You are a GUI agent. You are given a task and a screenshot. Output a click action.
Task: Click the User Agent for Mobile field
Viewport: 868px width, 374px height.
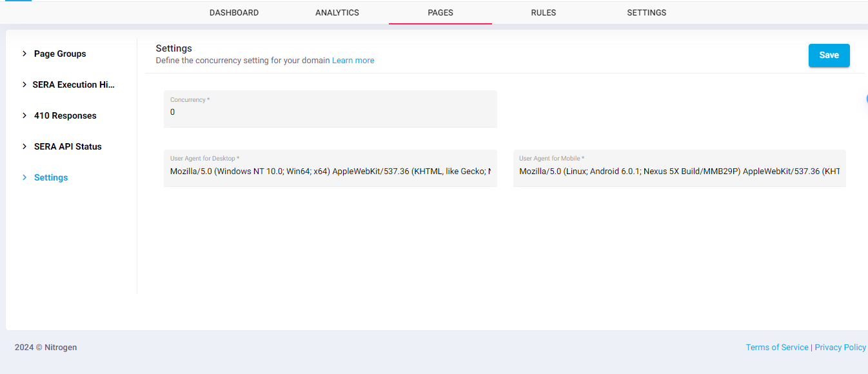[679, 172]
